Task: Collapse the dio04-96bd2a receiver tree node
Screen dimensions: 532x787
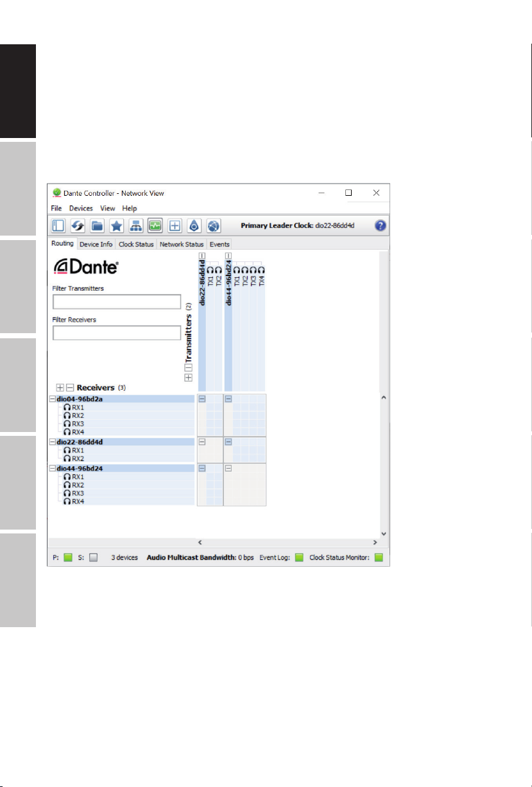Action: 53,399
